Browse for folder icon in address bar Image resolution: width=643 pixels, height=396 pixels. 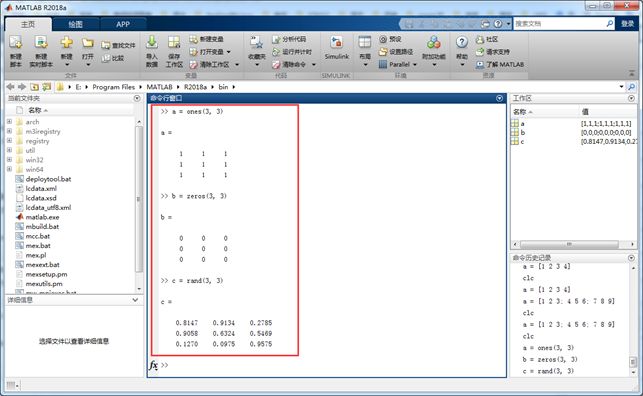(47, 87)
